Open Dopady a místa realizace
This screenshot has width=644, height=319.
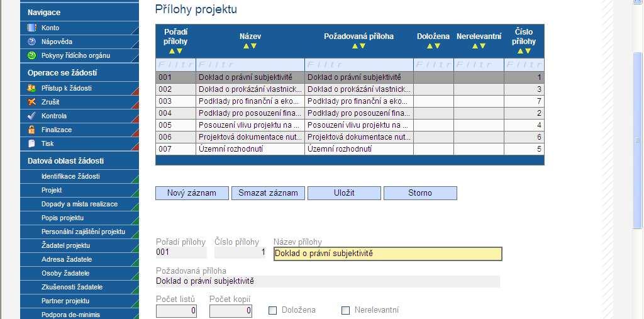(x=79, y=204)
